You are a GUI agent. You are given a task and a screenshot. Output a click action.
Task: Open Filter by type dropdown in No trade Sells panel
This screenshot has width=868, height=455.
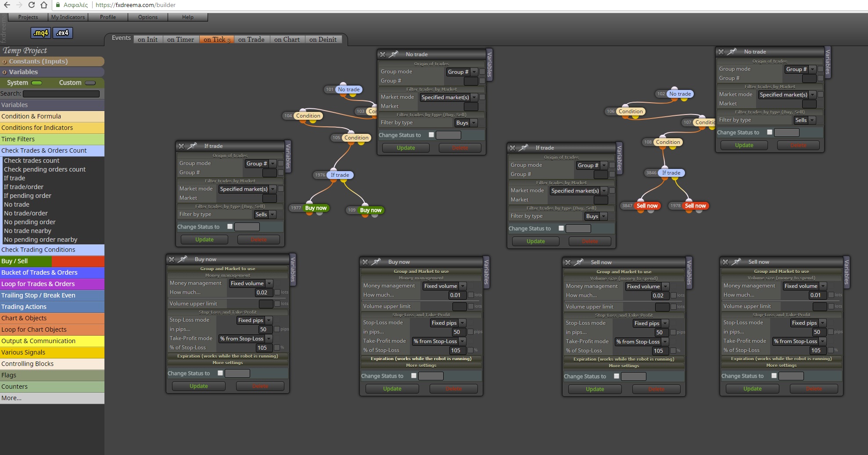(805, 120)
